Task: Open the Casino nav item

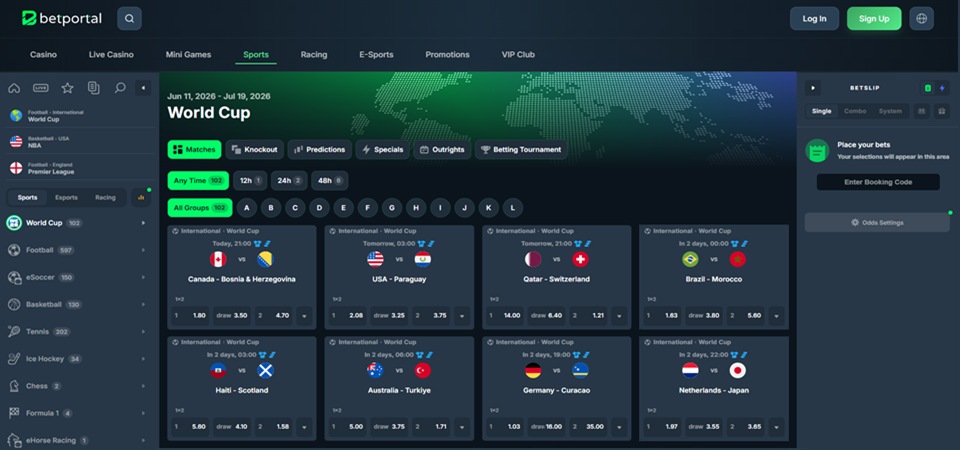Action: coord(43,54)
